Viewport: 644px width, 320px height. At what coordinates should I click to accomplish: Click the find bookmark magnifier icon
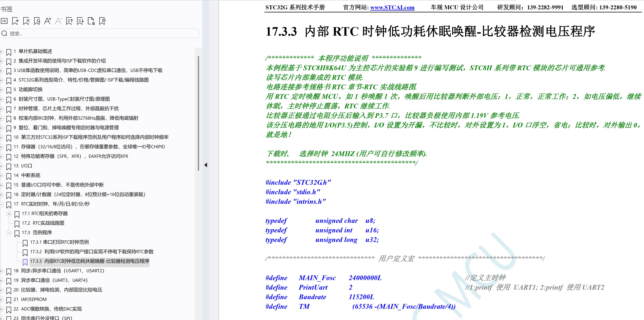point(37,21)
